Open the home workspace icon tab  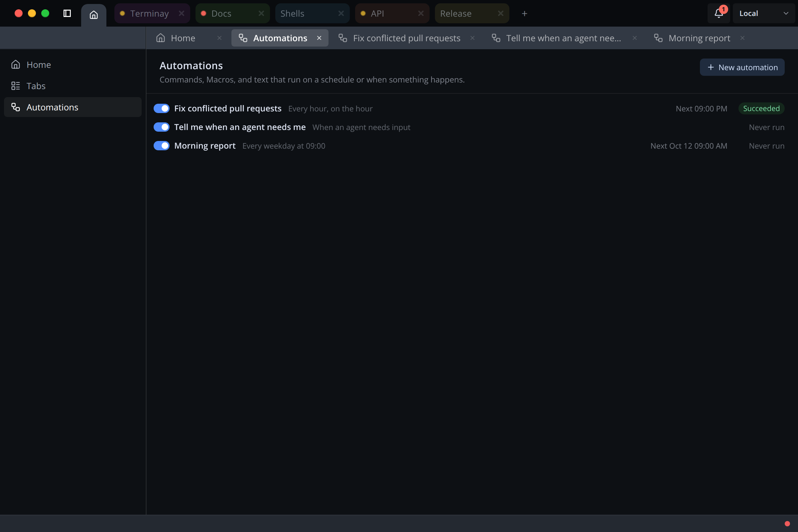point(94,15)
